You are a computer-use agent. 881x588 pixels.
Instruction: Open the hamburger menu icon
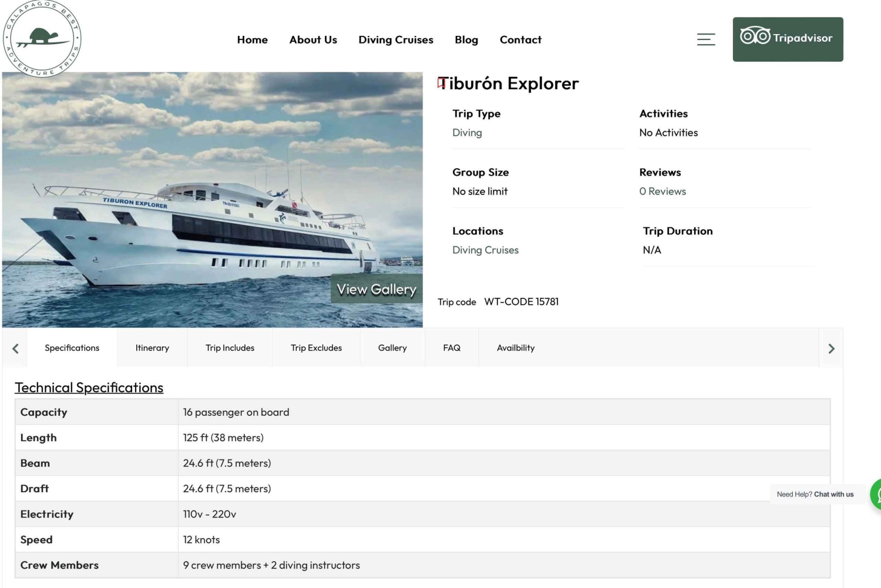705,39
